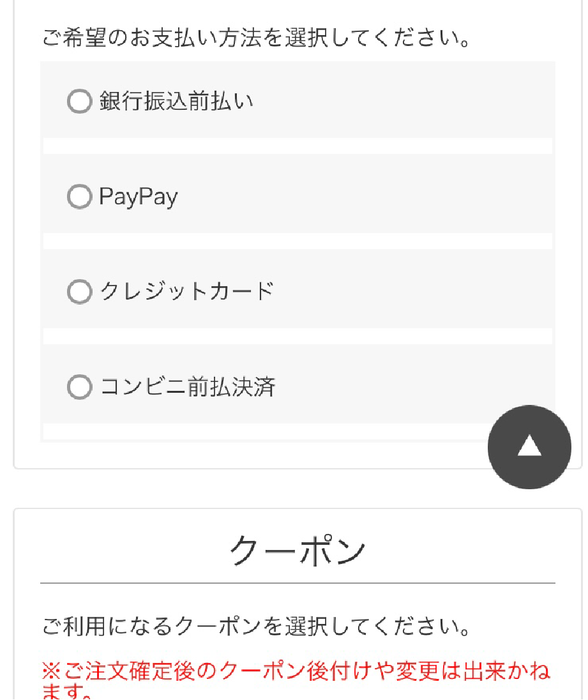The height and width of the screenshot is (700, 588).
Task: Select the コンビニ前払決済 radio button
Action: click(79, 387)
